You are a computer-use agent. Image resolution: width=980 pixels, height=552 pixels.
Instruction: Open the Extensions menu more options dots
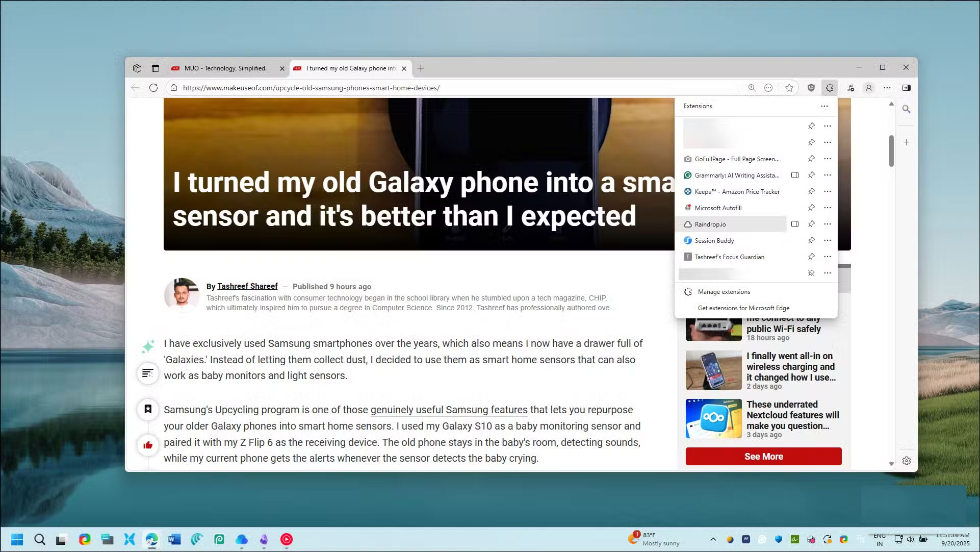coord(824,106)
